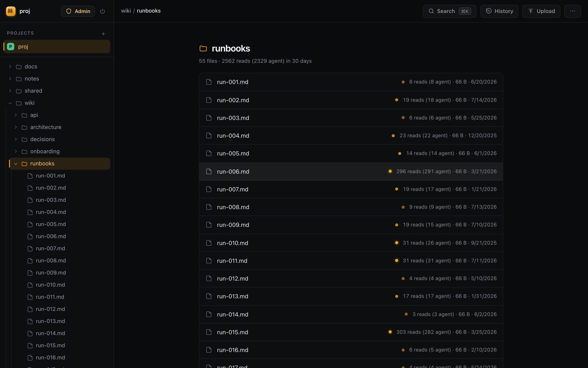Click the decisions folder icon in the sidebar

tap(24, 139)
